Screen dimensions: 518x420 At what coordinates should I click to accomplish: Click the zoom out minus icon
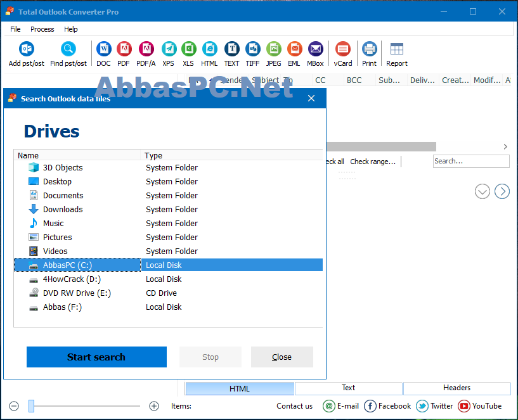14,406
